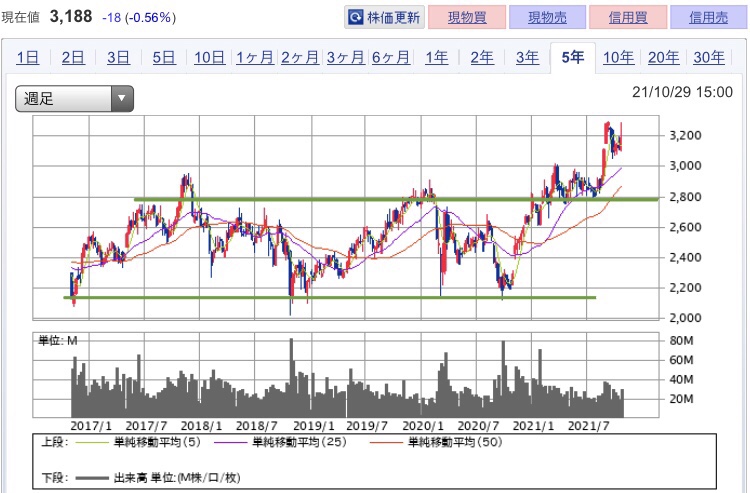The height and width of the screenshot is (493, 750).
Task: Click the tallest volume bar near 2018/10
Action: (291, 378)
